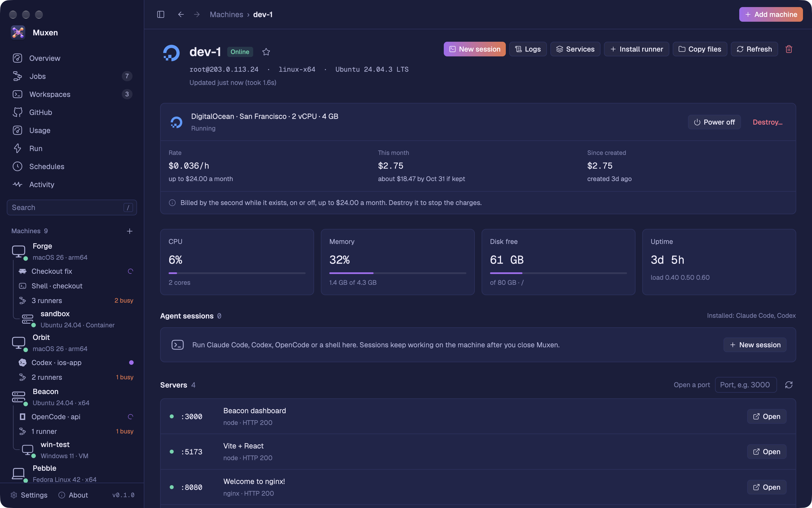Click the DigitalOcean logo beside dev-1 title
This screenshot has width=812, height=508.
click(171, 53)
